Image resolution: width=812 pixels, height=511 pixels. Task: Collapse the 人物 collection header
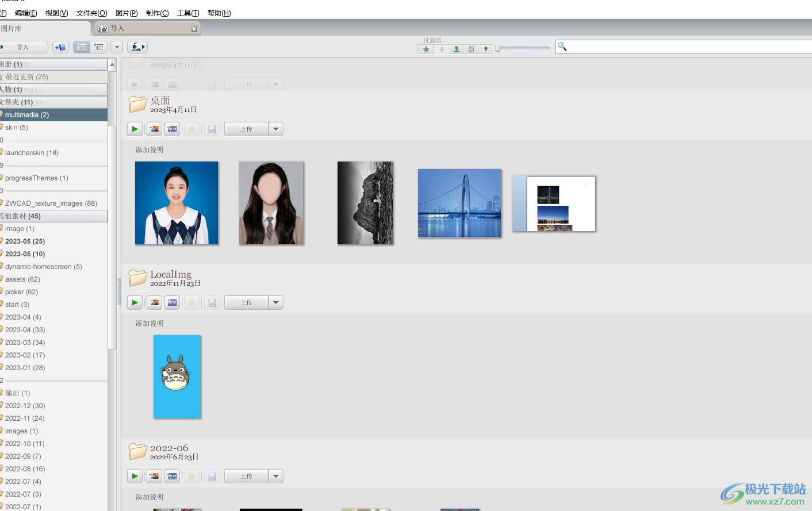[x=53, y=90]
